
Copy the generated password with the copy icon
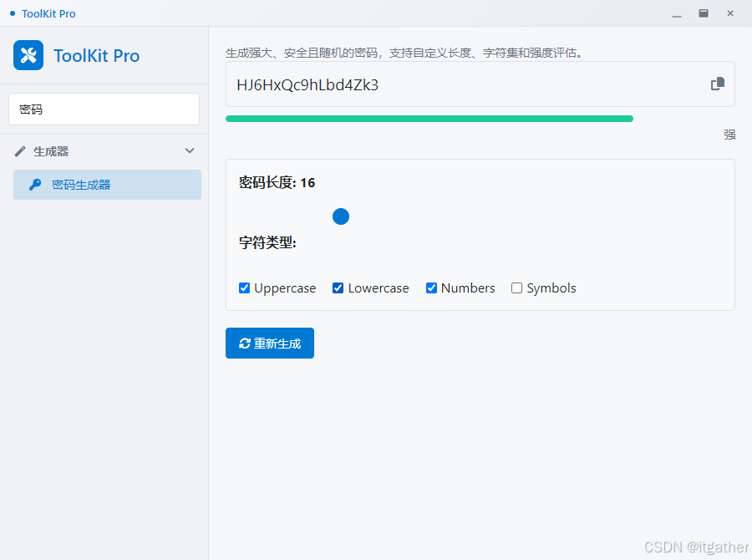(718, 84)
